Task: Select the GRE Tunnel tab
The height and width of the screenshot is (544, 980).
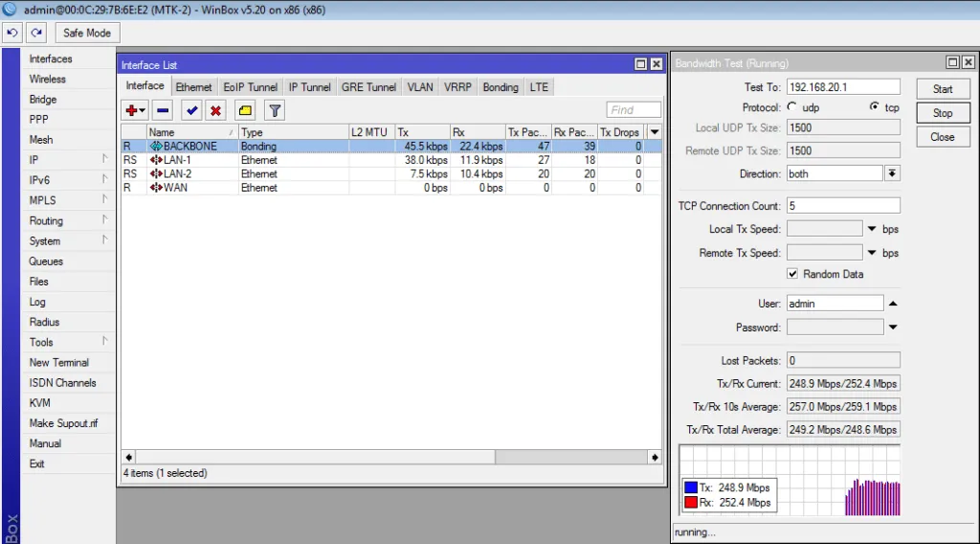Action: (368, 87)
